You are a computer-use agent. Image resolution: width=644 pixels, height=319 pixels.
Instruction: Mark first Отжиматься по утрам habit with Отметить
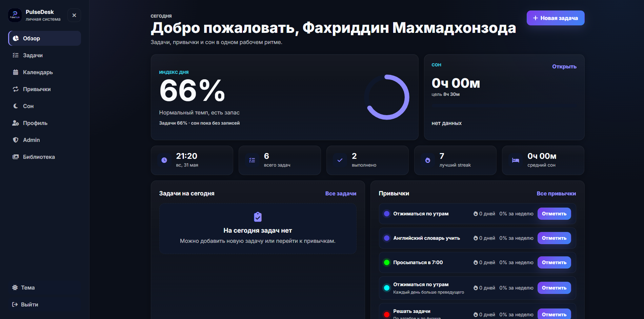pyautogui.click(x=554, y=214)
